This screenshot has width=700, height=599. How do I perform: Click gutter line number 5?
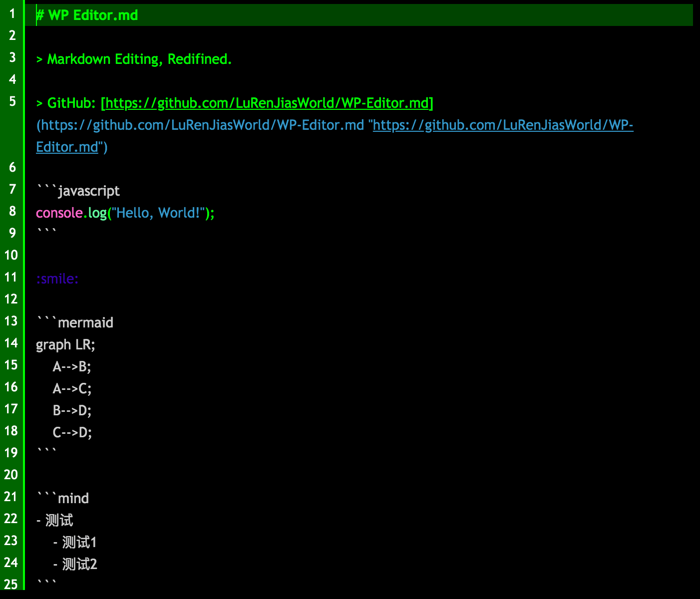(x=12, y=101)
